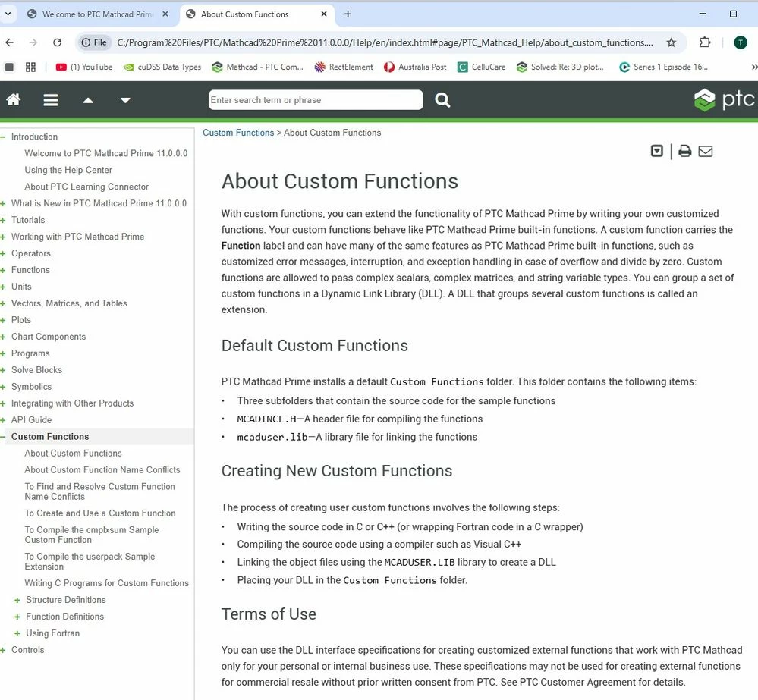
Task: Switch to Welcome to PTC Mathcad Prime tab
Action: [96, 14]
